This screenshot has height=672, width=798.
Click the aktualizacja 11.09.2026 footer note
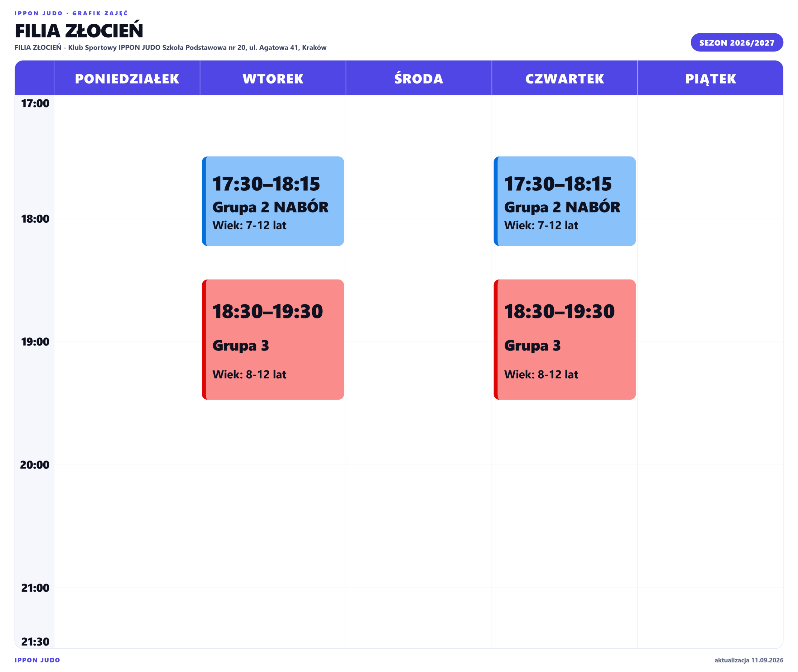pos(749,660)
